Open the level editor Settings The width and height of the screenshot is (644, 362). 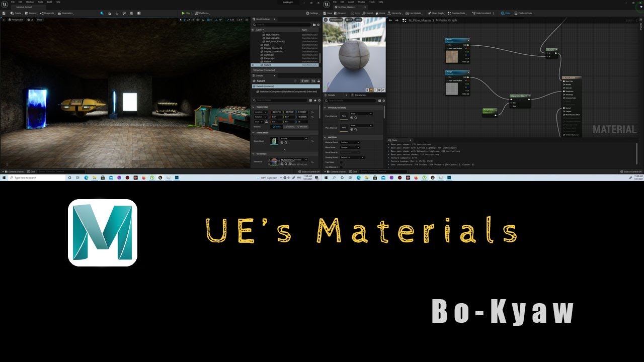(313, 13)
